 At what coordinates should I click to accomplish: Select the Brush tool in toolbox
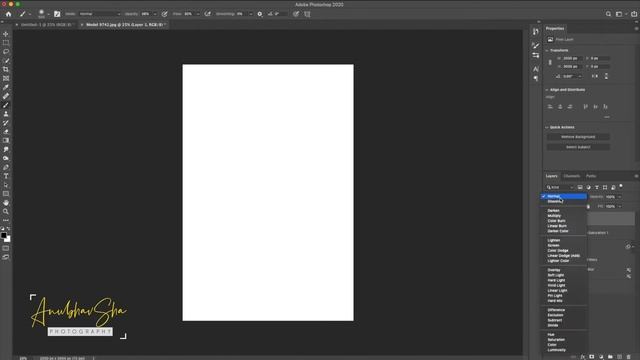point(6,105)
